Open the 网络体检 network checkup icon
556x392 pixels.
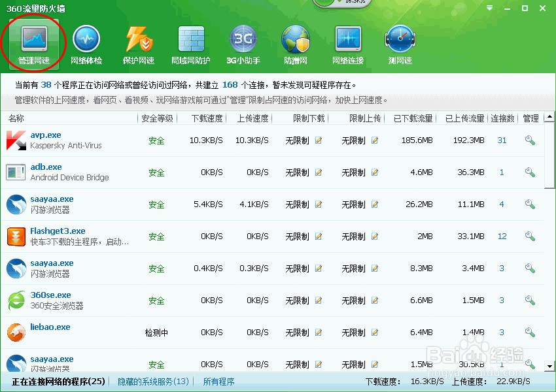point(86,44)
